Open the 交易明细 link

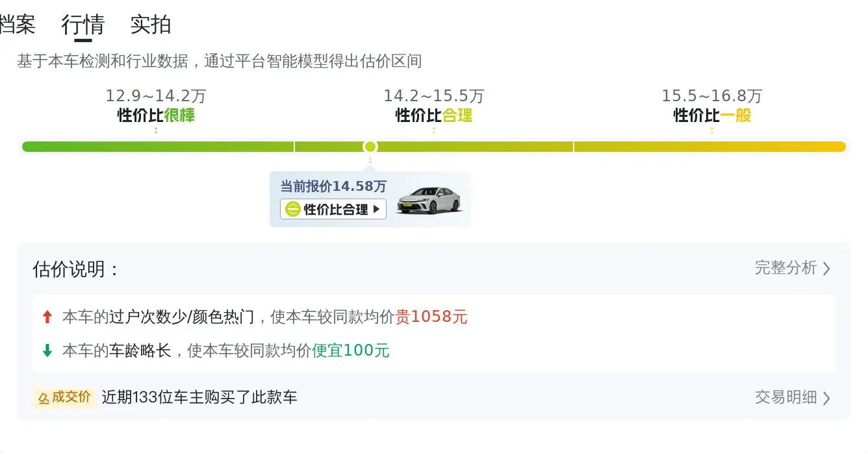point(793,397)
